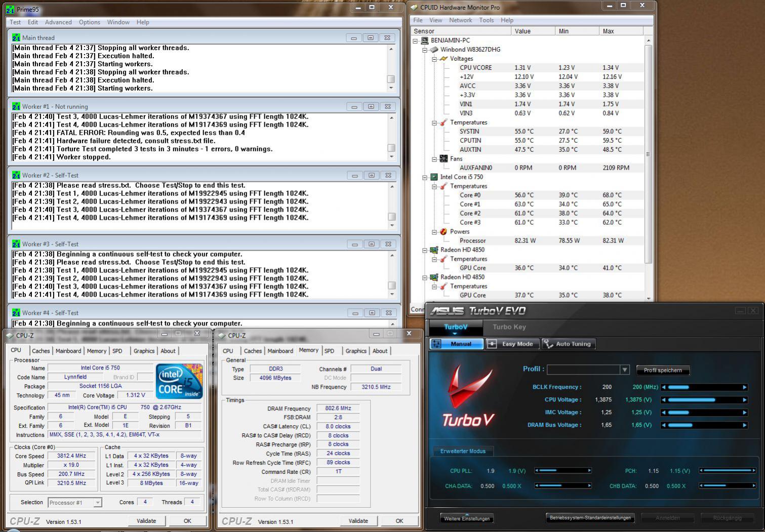Viewport: 765px width, 532px height.
Task: Click the Hardware Monitor vertical scrollbar
Action: 648,154
